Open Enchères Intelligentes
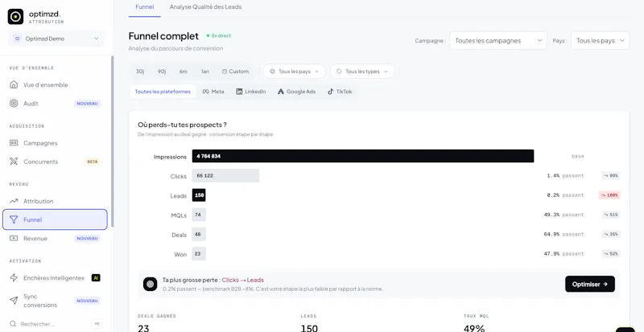The width and height of the screenshot is (644, 332). 55,278
